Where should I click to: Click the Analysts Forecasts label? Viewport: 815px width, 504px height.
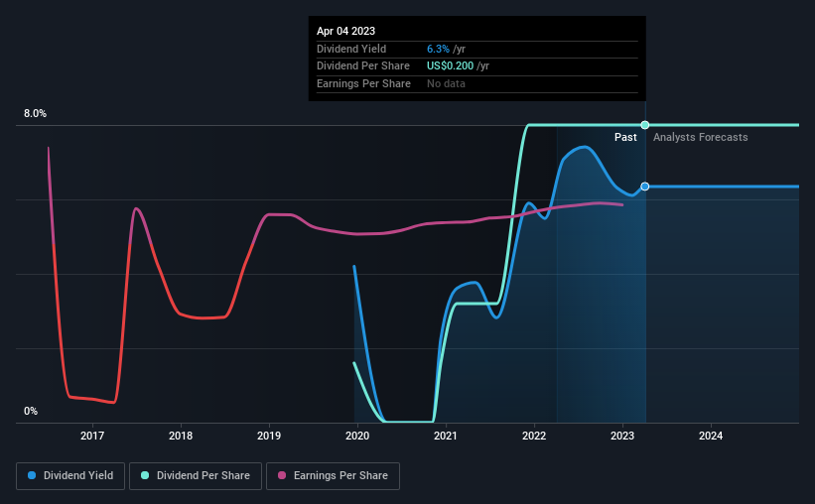(x=700, y=137)
